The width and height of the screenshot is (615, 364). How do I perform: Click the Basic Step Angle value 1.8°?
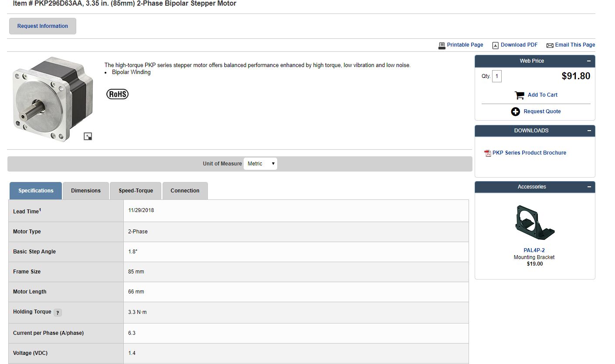tap(133, 252)
